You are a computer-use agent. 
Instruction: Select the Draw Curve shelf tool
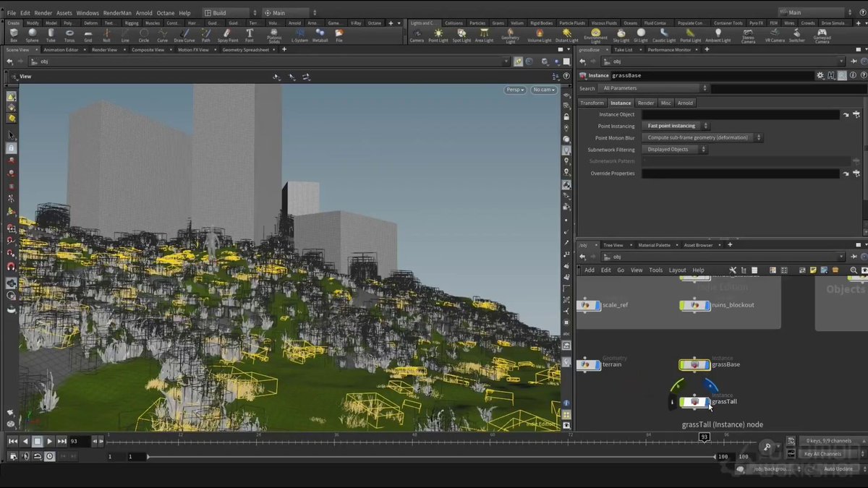click(184, 35)
